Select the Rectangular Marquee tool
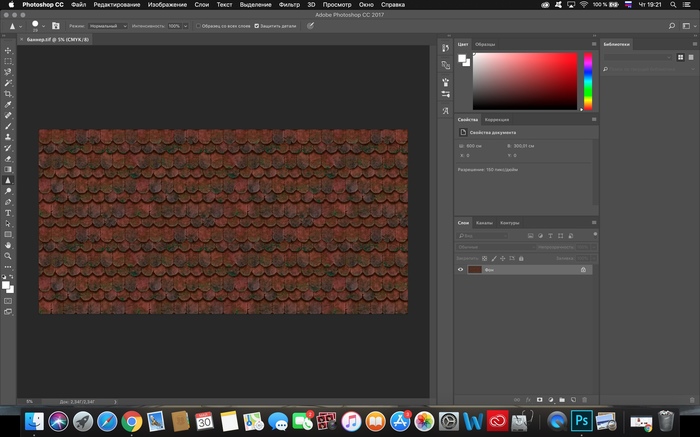This screenshot has width=700, height=437. click(x=8, y=61)
